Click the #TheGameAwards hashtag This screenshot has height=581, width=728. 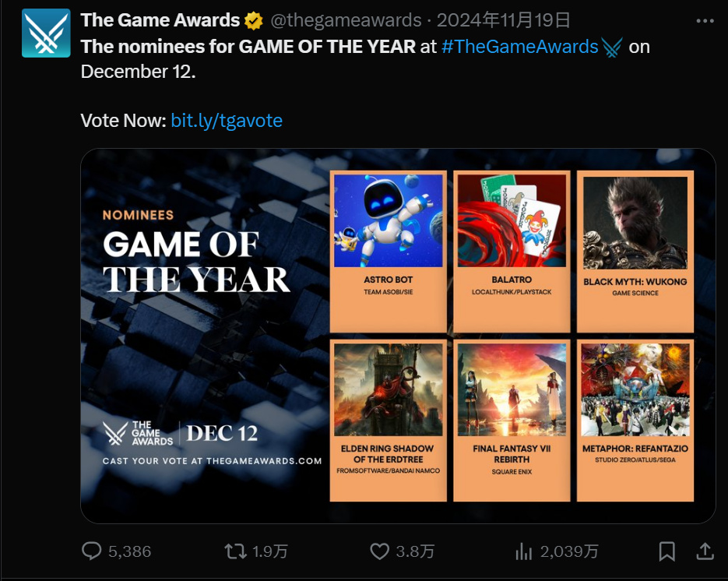(519, 47)
